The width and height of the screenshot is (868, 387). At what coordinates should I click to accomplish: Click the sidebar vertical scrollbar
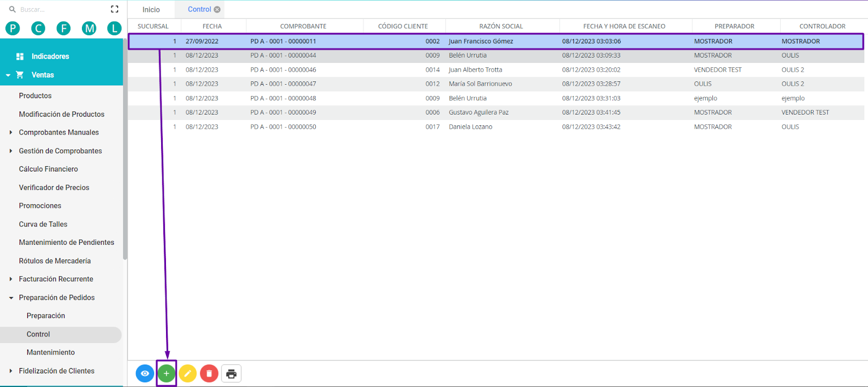[x=125, y=149]
